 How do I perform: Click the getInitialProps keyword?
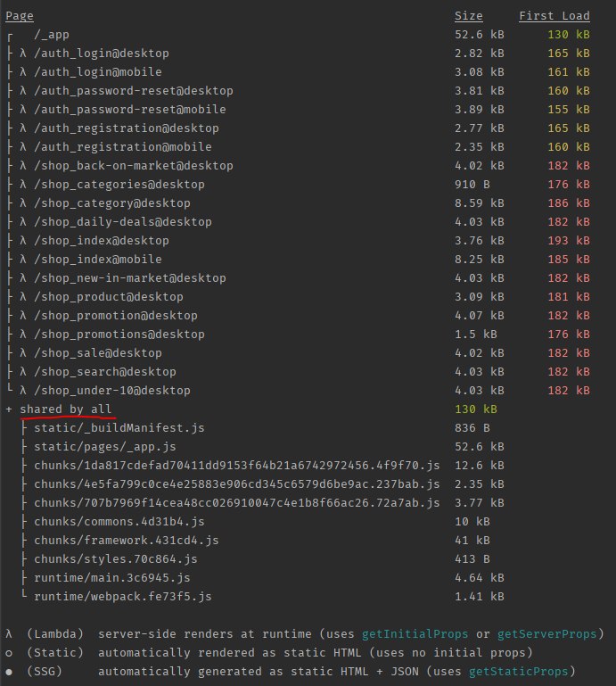(x=415, y=634)
